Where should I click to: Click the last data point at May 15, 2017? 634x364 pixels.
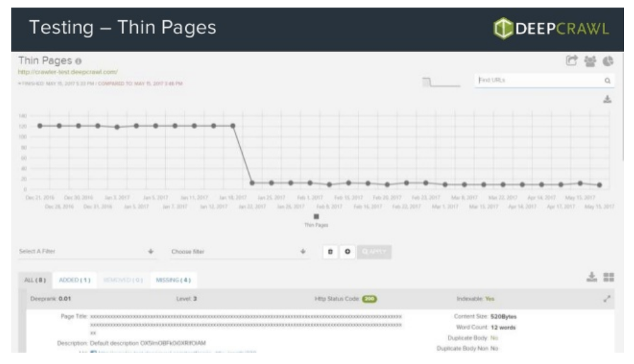pos(599,185)
